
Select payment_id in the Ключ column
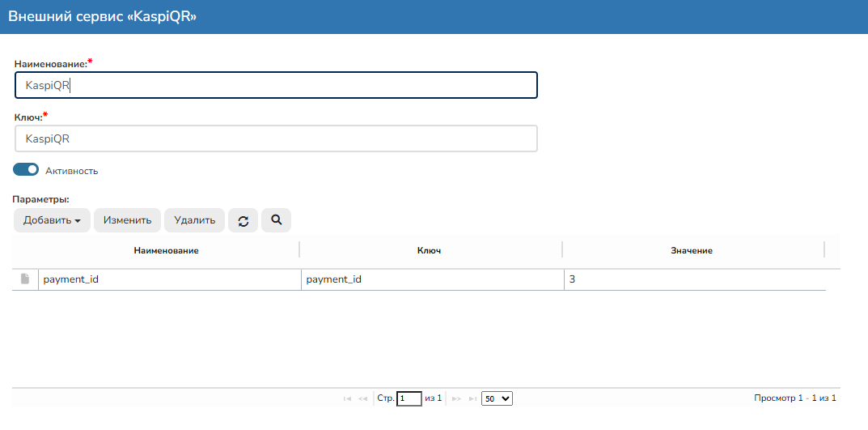(x=430, y=279)
